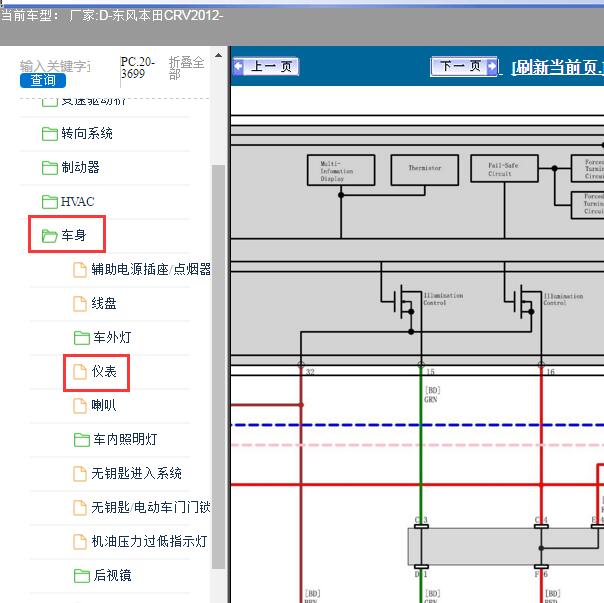Click the PC:20-3699 text
The image size is (604, 603).
click(138, 67)
